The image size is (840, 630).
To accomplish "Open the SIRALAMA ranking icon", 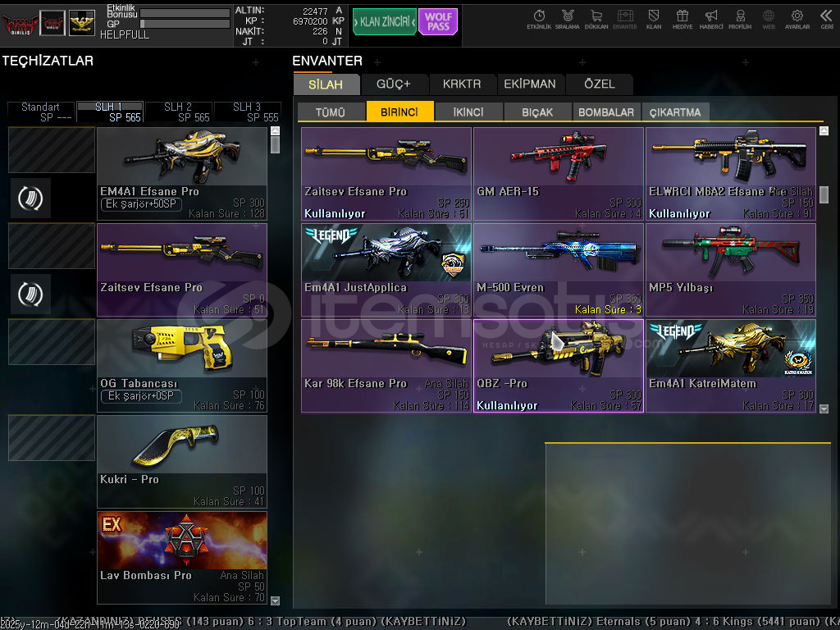I will [x=568, y=20].
